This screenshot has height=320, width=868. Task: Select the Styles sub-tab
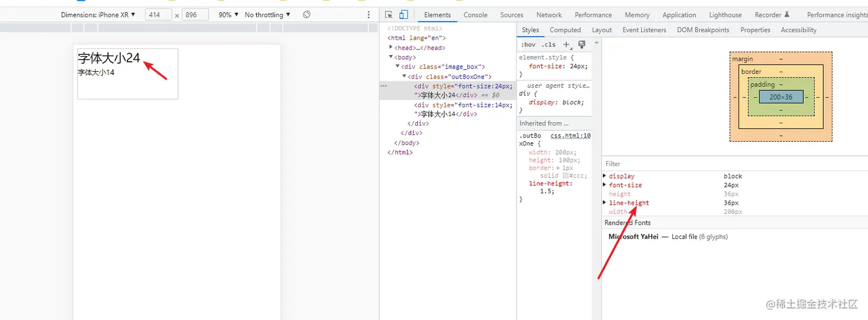point(530,30)
